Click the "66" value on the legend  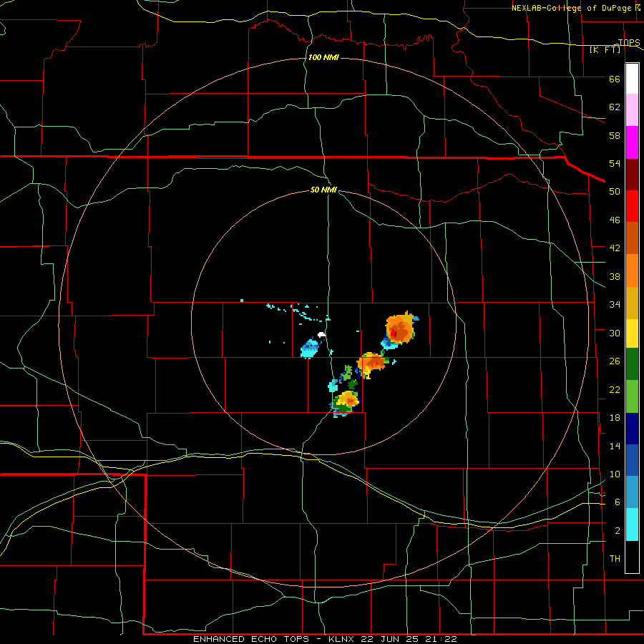click(x=615, y=79)
